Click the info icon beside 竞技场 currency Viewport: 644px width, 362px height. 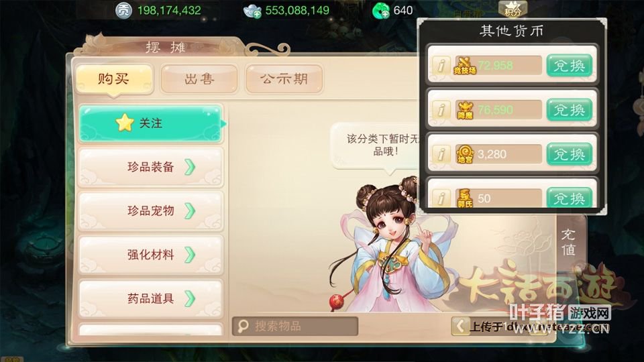coord(441,65)
